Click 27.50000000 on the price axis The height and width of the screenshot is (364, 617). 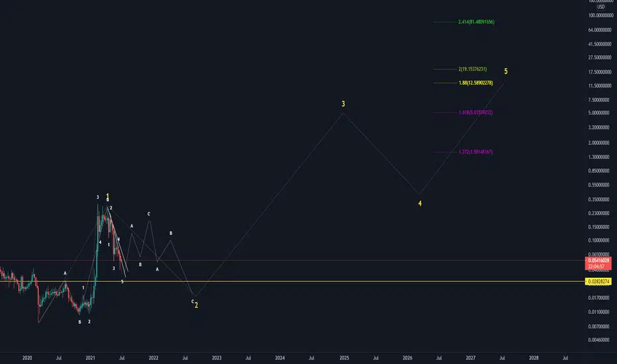pos(600,58)
